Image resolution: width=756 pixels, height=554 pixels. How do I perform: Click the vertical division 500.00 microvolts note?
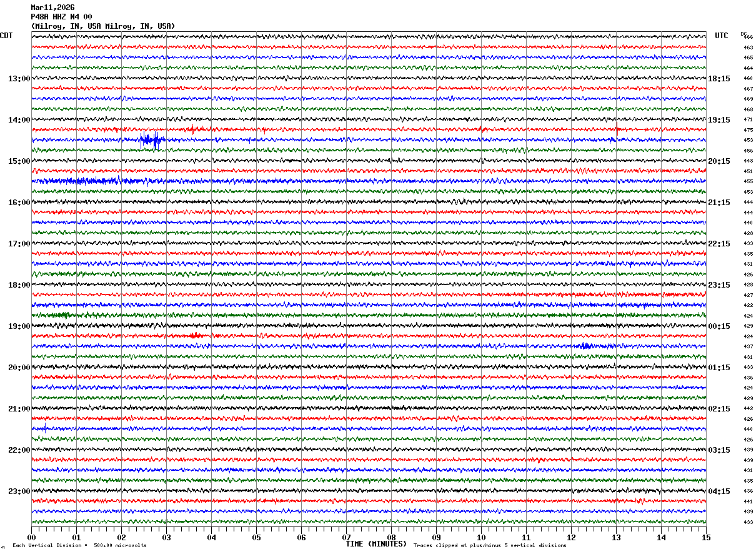79,546
